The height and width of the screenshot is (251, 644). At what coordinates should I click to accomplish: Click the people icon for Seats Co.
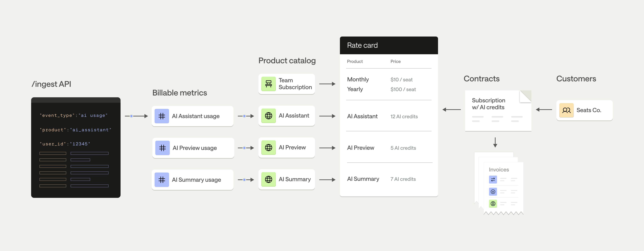566,110
